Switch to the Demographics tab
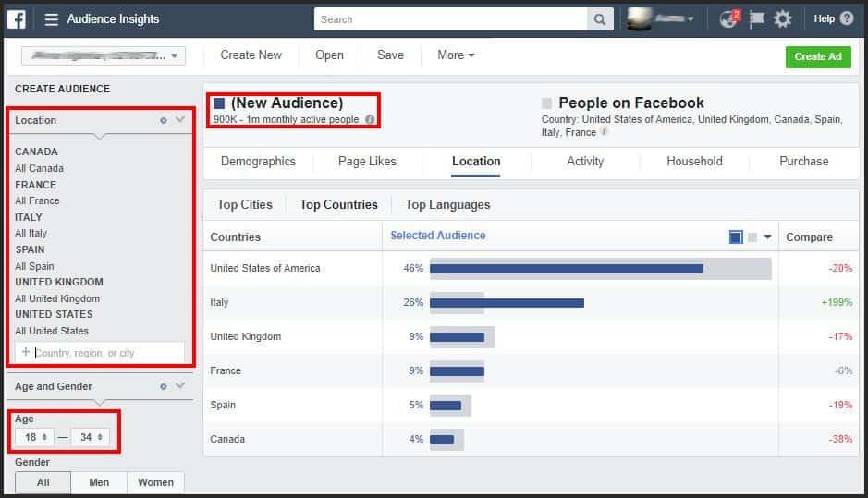 click(x=258, y=161)
